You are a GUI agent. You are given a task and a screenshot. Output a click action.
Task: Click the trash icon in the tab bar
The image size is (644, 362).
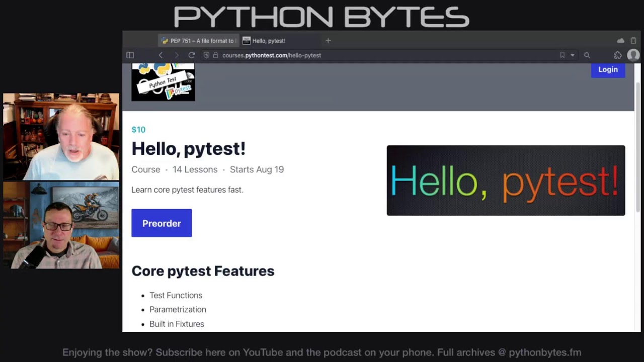(633, 41)
